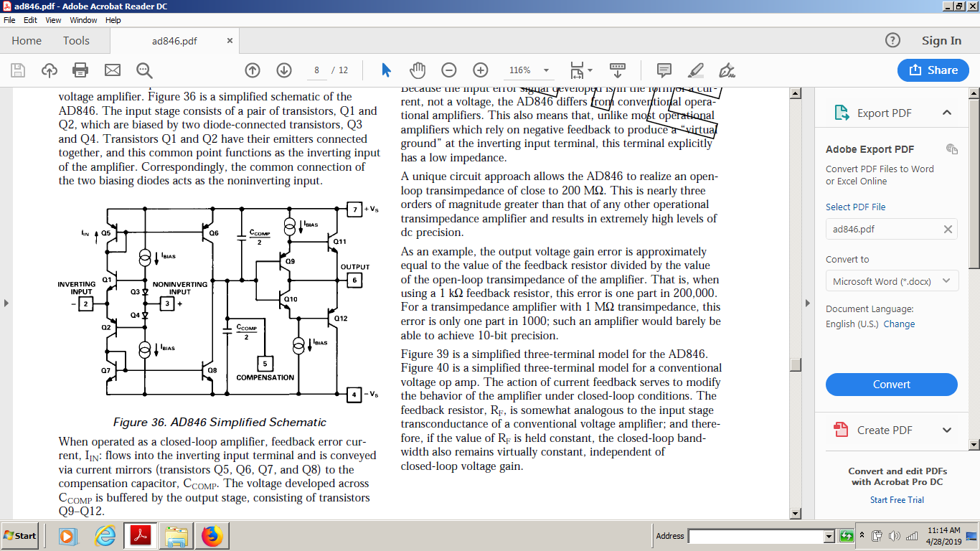Click the volume speaker tray icon
This screenshot has height=551, width=980.
(894, 536)
